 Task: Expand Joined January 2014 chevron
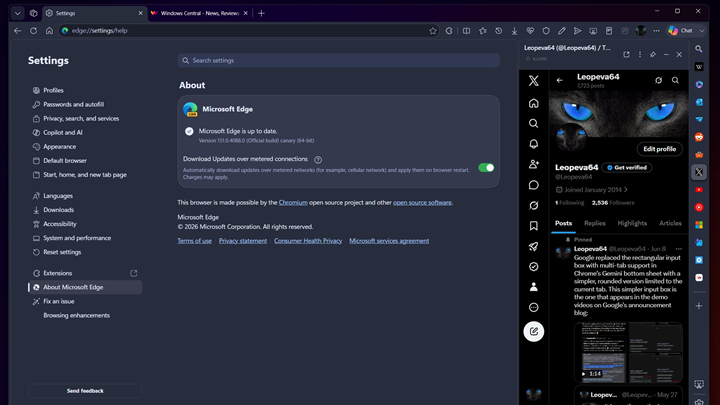tap(626, 190)
